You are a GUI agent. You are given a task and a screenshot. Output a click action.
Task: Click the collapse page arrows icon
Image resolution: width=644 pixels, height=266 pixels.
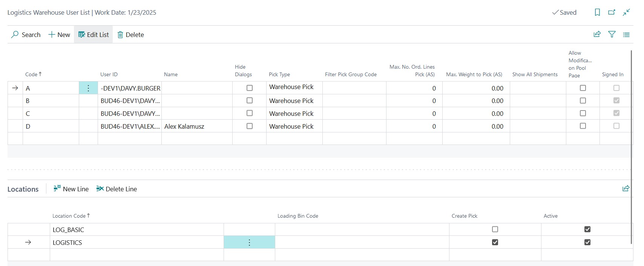pyautogui.click(x=626, y=12)
